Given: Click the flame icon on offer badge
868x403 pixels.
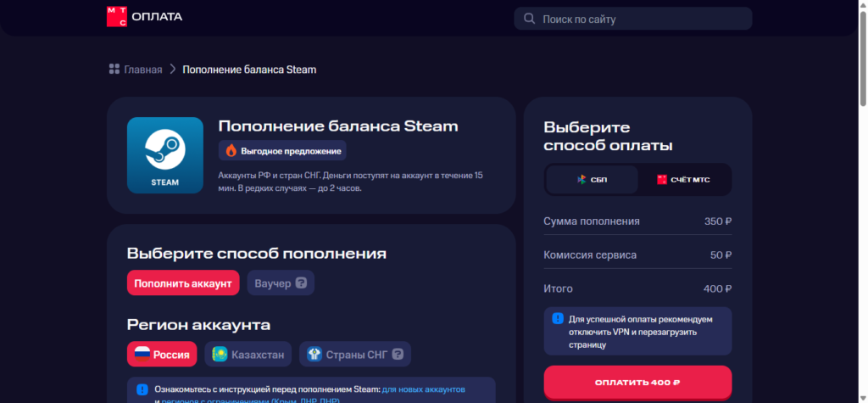Looking at the screenshot, I should tap(231, 151).
